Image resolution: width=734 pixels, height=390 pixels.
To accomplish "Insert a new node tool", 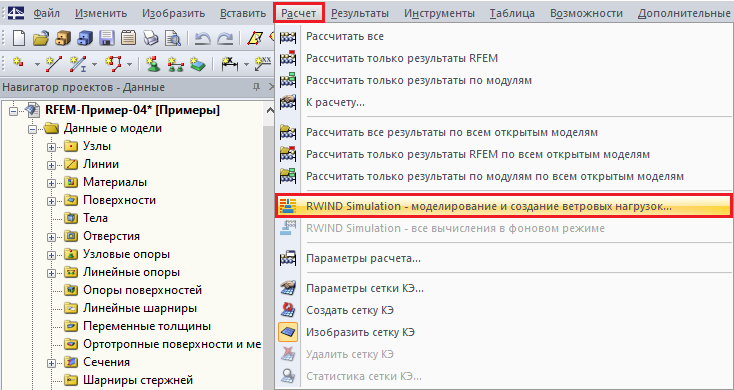I will (19, 62).
